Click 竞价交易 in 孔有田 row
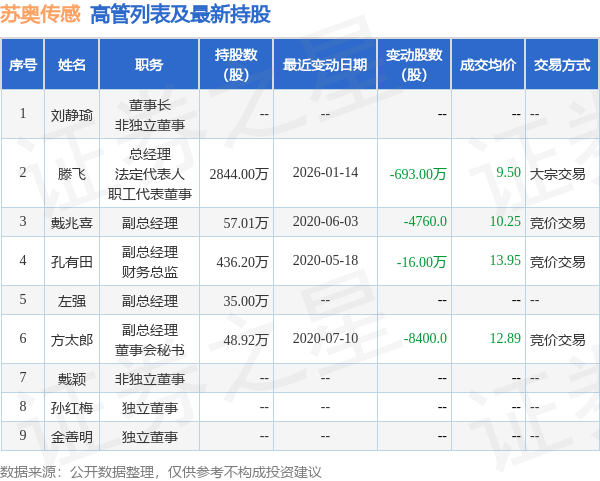The image size is (600, 481). coord(558,262)
